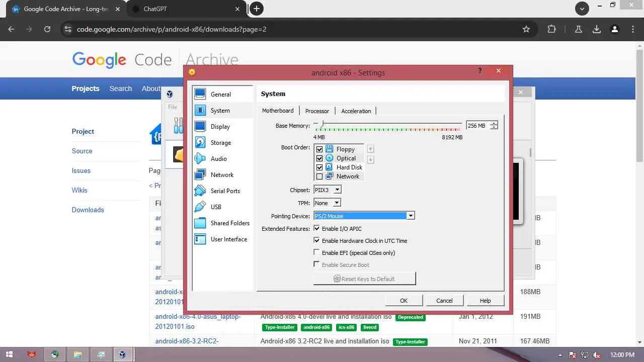Open the Shared Folders settings category
The image size is (644, 362).
pos(222,223)
